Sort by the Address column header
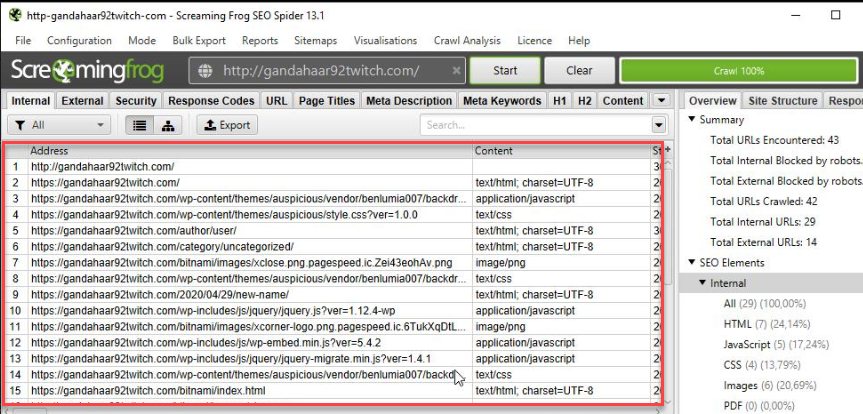 click(250, 150)
